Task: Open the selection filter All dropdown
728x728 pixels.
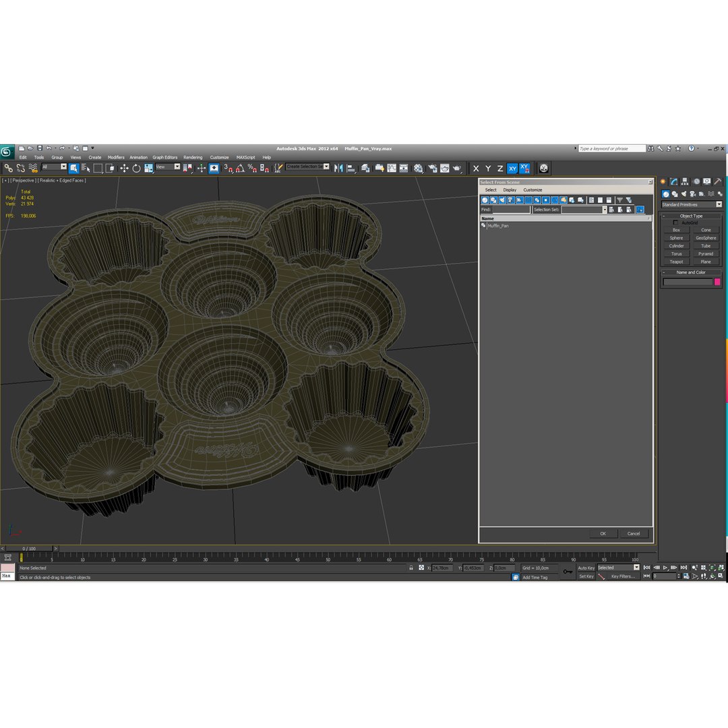Action: [55, 166]
